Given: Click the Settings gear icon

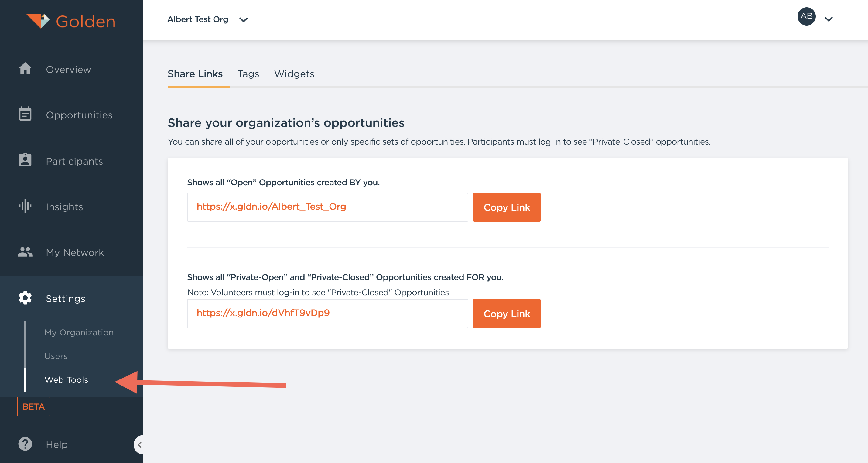Looking at the screenshot, I should coord(25,298).
